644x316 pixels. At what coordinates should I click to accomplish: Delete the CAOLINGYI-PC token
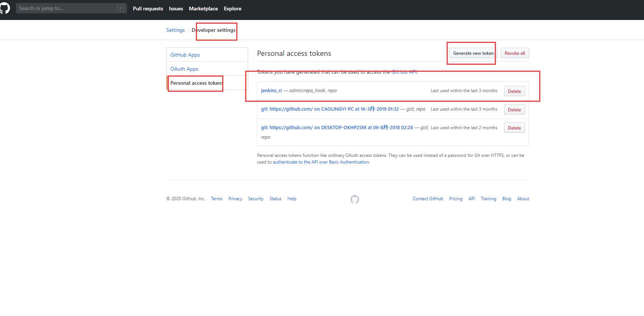coord(514,110)
